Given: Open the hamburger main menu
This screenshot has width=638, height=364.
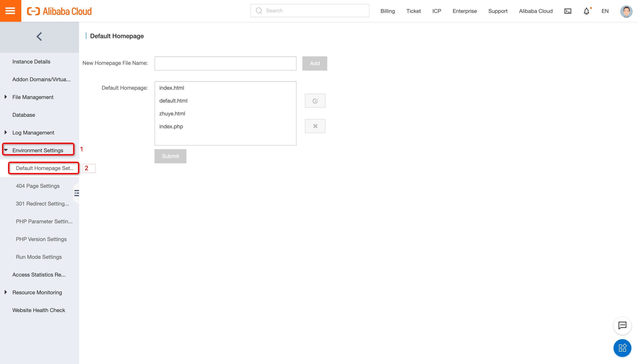Looking at the screenshot, I should pos(10,11).
